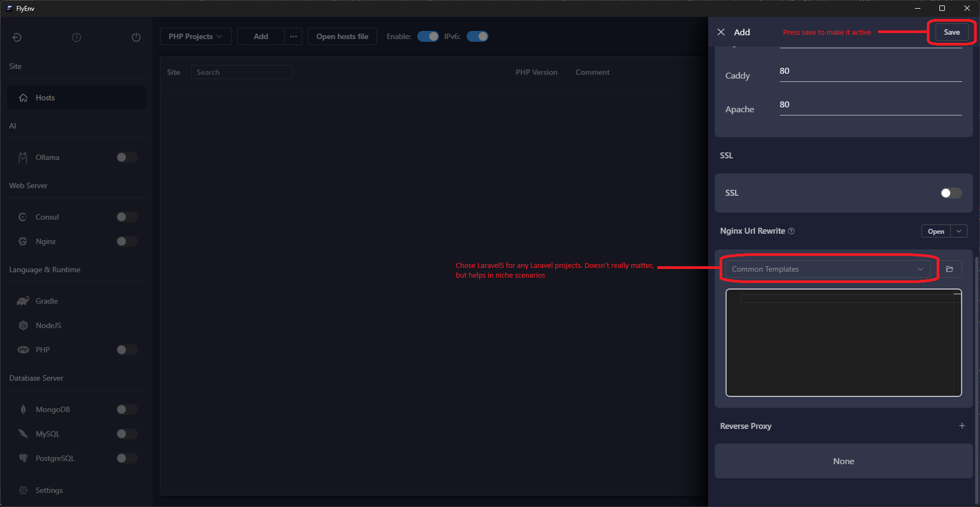Click the help icon next to Nginx Url Rewrite
980x507 pixels.
(791, 231)
